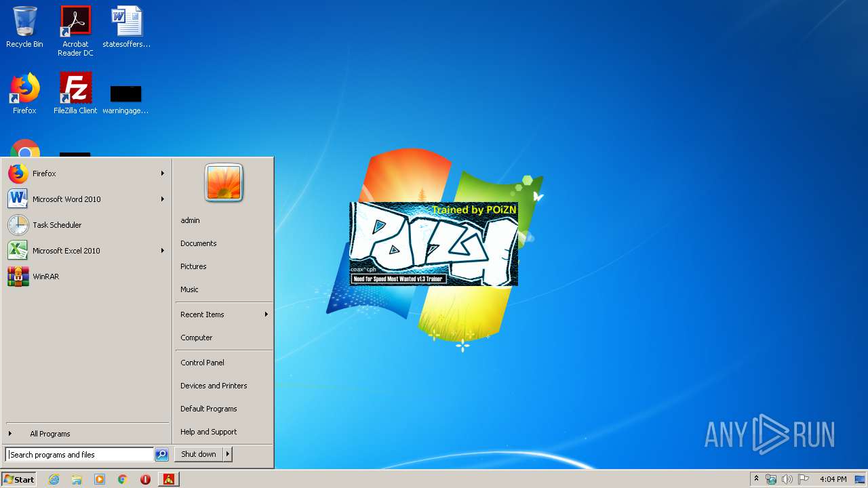Screen dimensions: 868x488
Task: Open Computer from Start menu
Action: 197,338
